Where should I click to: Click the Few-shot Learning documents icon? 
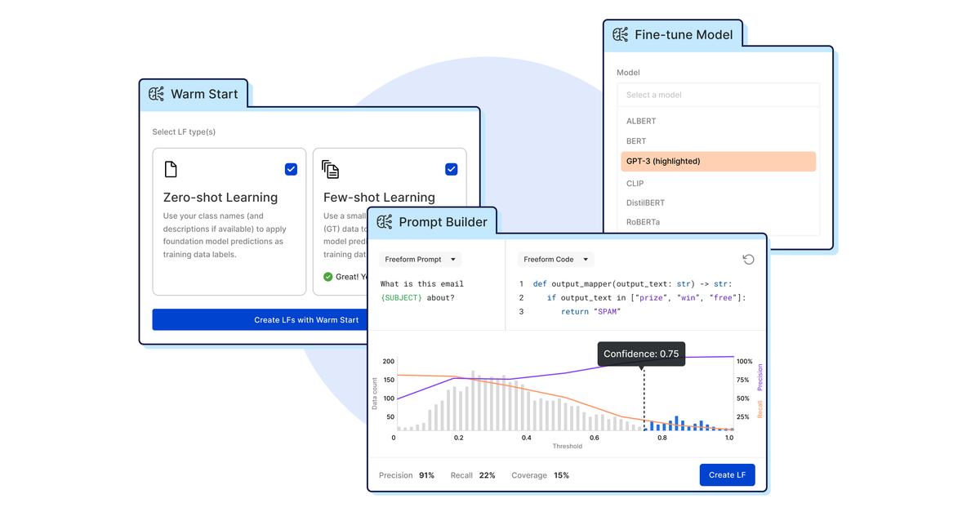pyautogui.click(x=331, y=169)
